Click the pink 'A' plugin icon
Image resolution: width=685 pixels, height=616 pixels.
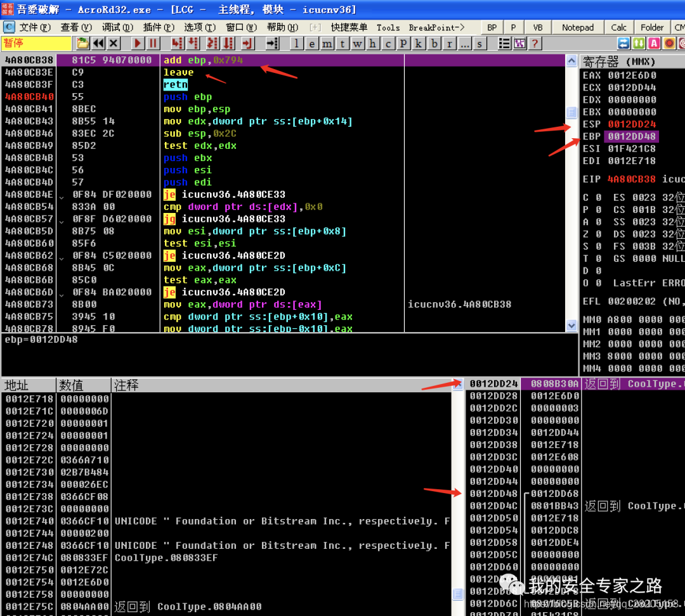pos(654,43)
